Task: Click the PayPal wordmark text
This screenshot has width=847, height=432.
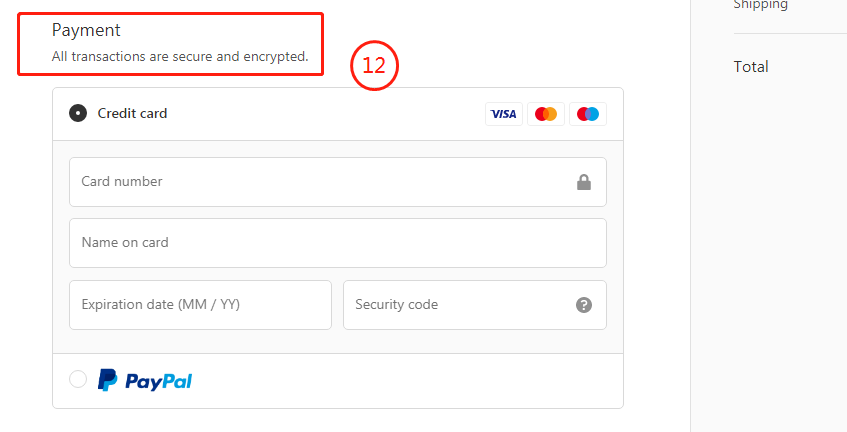Action: (159, 382)
